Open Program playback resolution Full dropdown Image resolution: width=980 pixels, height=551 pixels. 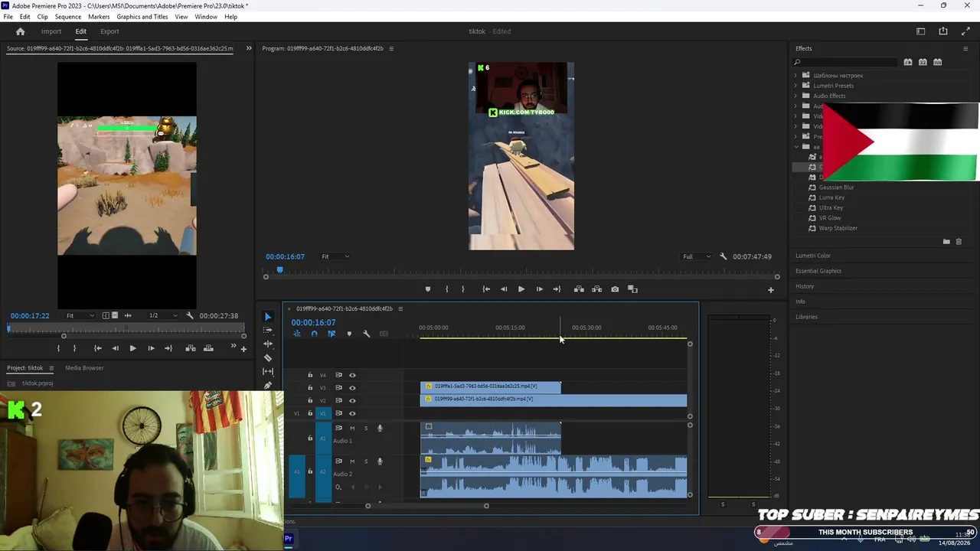coord(697,256)
